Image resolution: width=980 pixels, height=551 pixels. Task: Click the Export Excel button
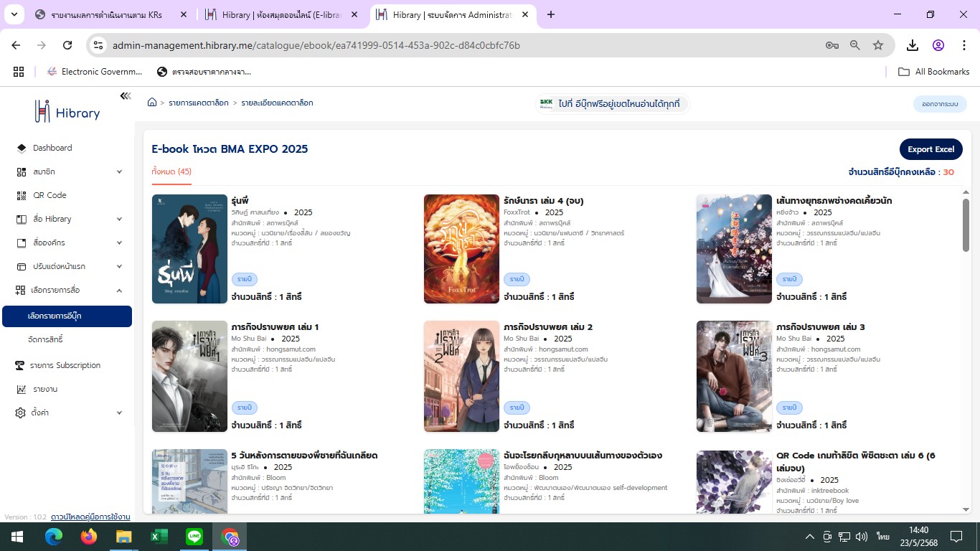[930, 149]
